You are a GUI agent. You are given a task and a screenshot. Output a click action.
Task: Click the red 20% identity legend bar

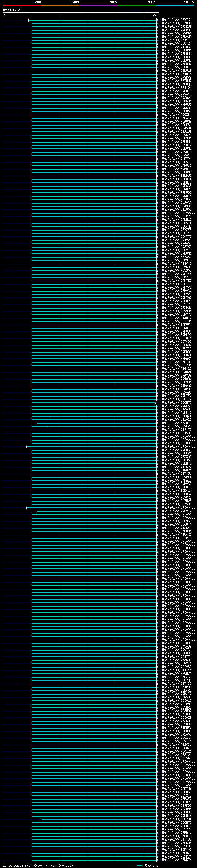[22, 6]
